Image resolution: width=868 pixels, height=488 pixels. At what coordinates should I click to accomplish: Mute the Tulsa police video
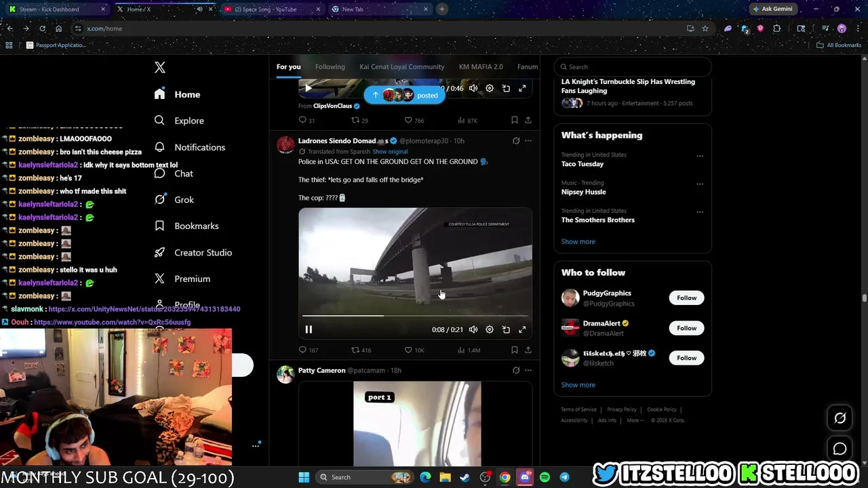point(473,329)
